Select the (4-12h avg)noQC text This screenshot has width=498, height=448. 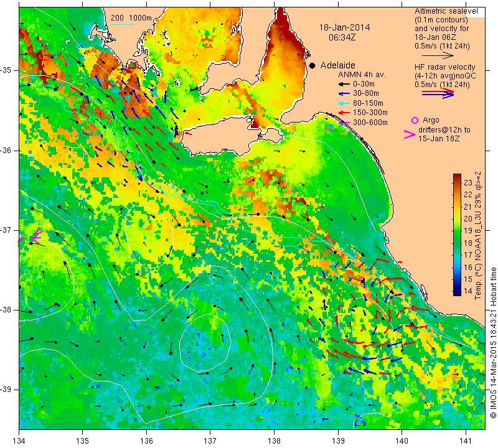[x=445, y=76]
